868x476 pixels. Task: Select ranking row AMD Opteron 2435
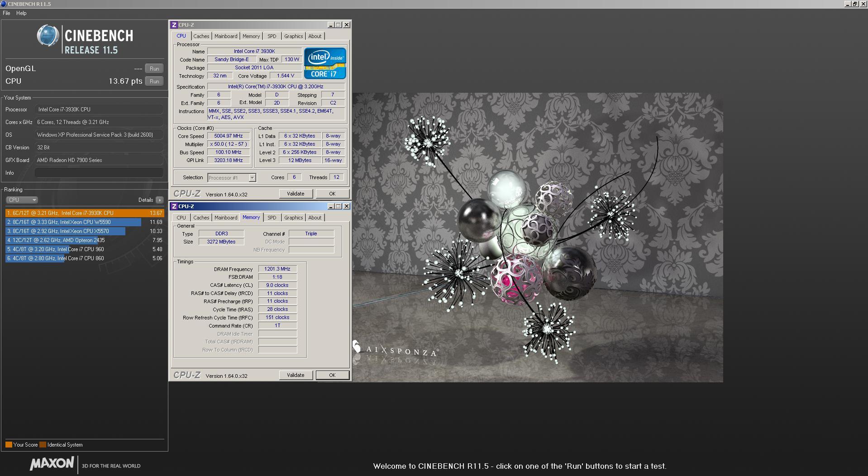(84, 240)
